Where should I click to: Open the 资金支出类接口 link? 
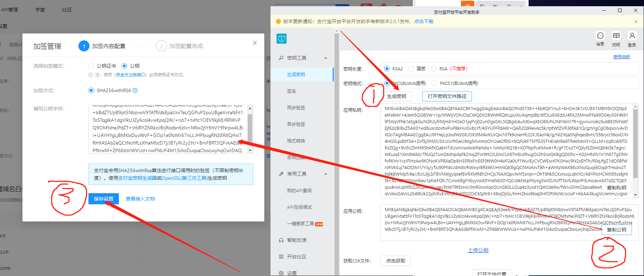130,75
